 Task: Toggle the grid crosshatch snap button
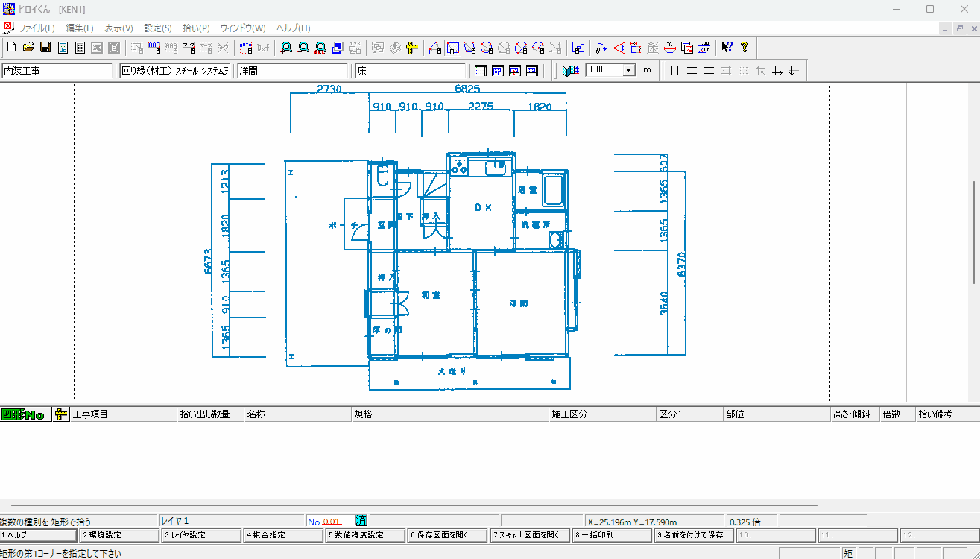709,70
